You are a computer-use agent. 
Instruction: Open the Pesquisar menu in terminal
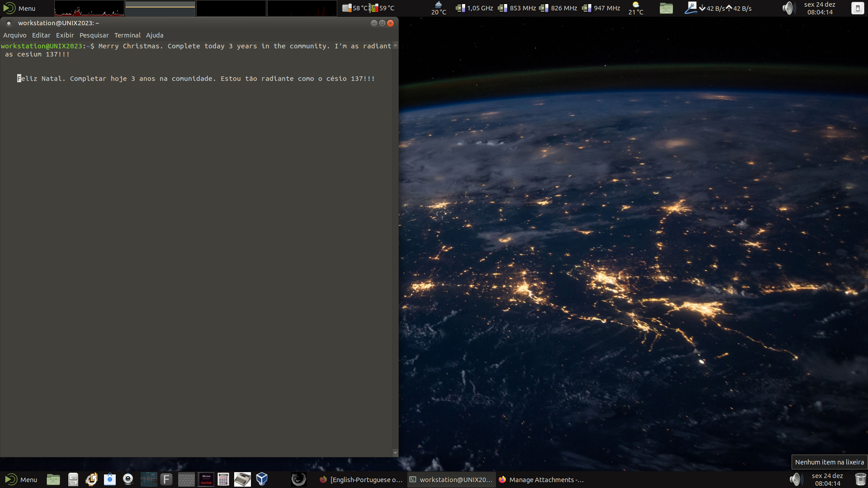(x=94, y=35)
